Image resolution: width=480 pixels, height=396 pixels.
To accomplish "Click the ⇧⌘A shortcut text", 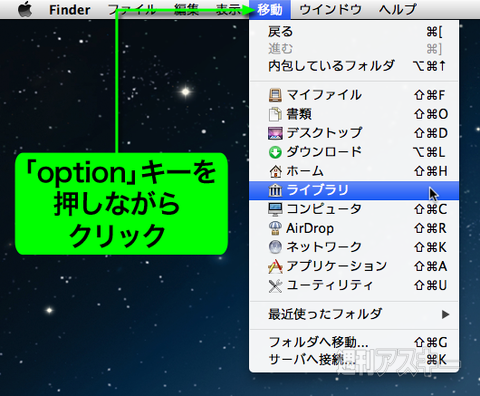I will point(430,266).
